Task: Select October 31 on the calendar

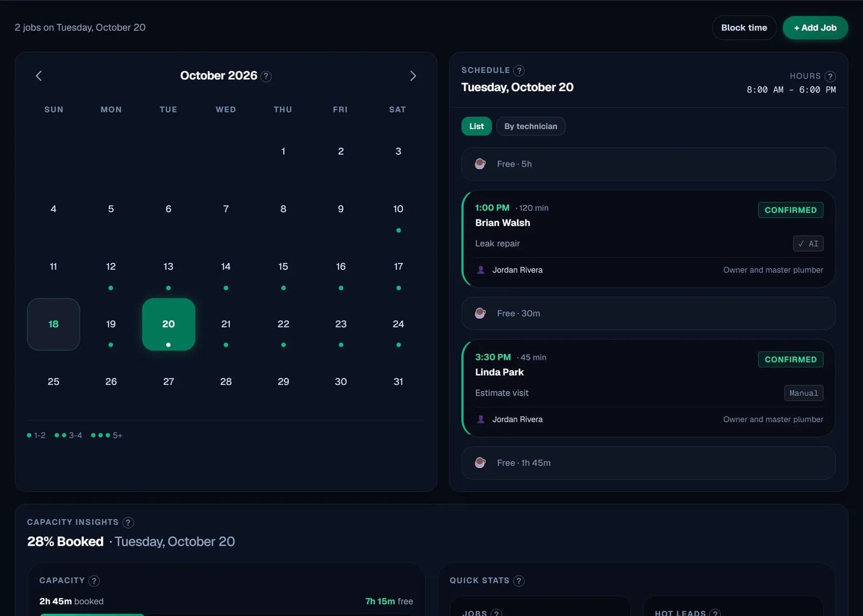Action: click(x=398, y=382)
